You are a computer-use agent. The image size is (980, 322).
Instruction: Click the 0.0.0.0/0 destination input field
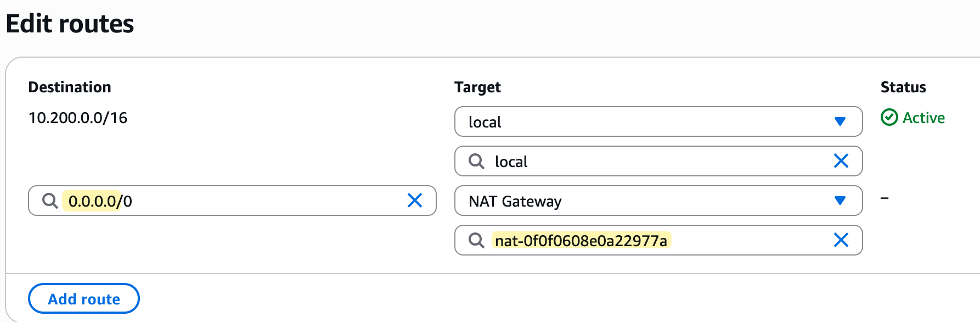232,201
